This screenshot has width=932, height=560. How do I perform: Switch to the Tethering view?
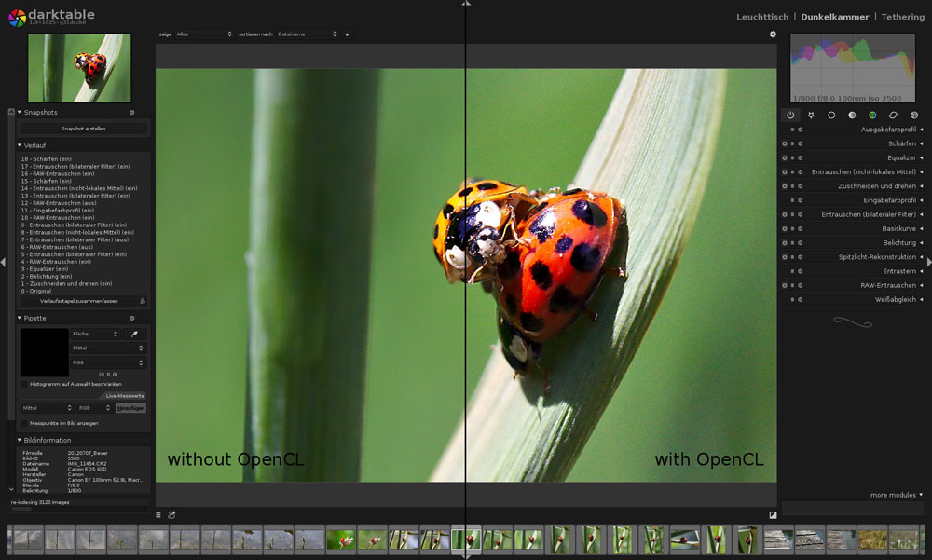coord(902,17)
